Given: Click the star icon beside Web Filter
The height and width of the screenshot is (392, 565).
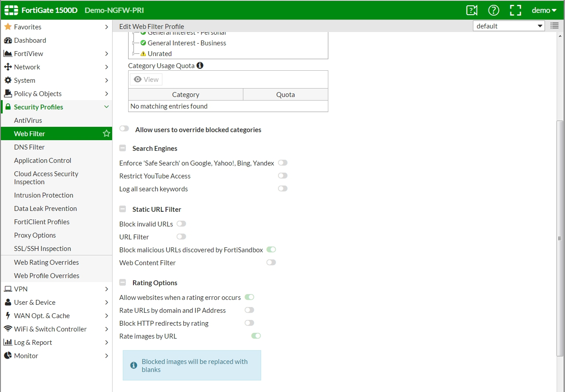Looking at the screenshot, I should coord(106,133).
